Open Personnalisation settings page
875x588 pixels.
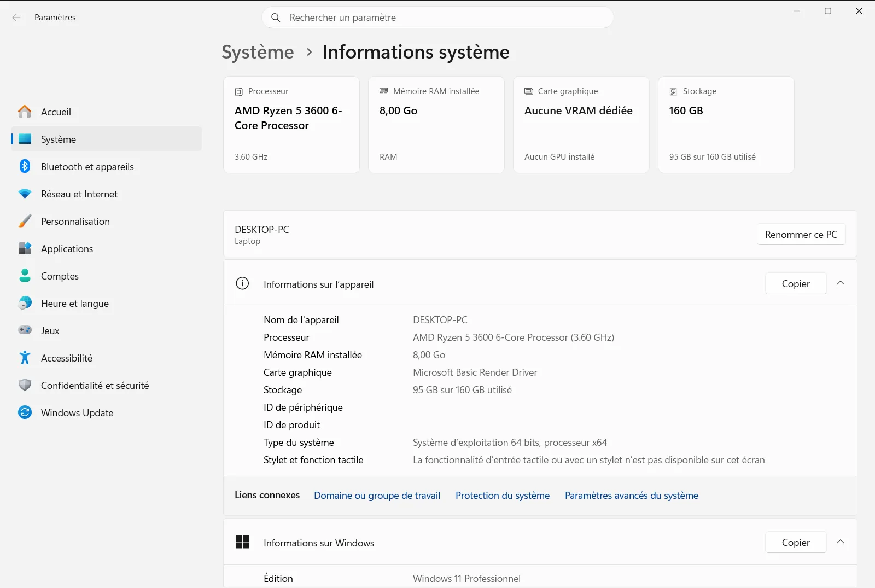[106, 221]
